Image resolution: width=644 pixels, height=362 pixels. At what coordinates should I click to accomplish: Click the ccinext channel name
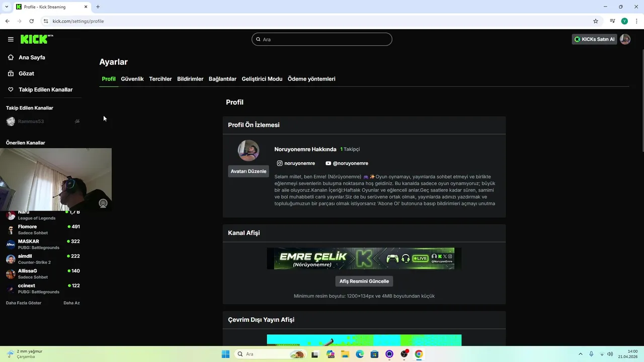point(27,286)
